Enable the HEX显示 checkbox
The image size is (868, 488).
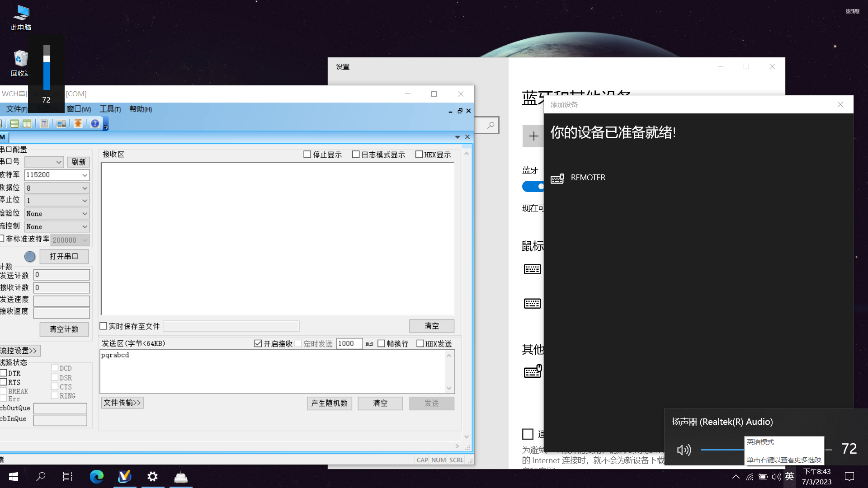(x=419, y=155)
